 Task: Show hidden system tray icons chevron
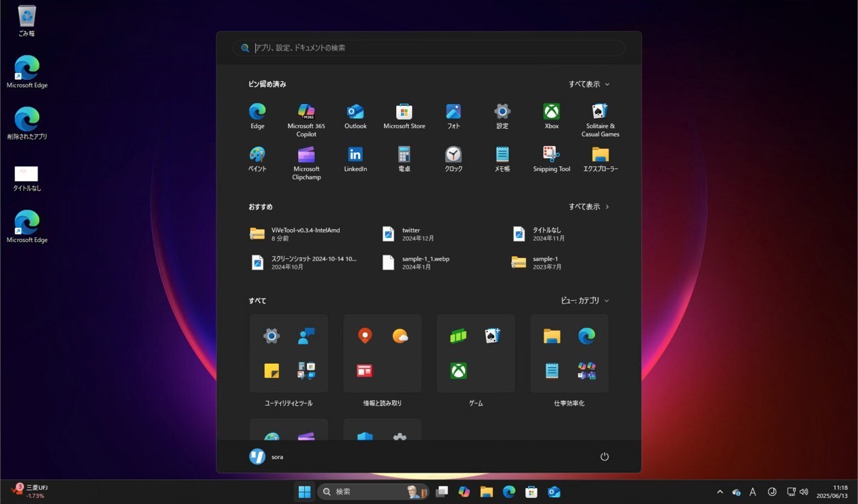(720, 492)
